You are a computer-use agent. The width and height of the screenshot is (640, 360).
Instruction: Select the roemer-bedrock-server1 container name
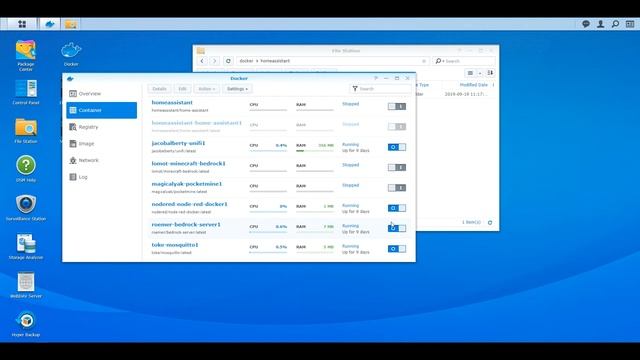click(x=186, y=224)
